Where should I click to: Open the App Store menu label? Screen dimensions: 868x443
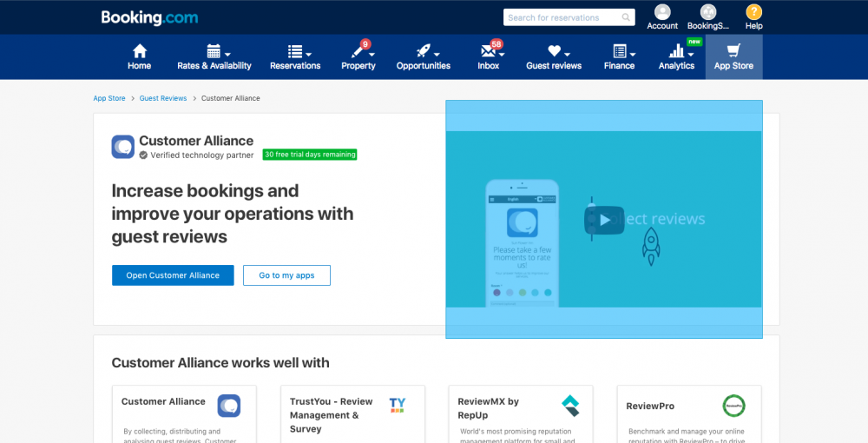coord(733,66)
